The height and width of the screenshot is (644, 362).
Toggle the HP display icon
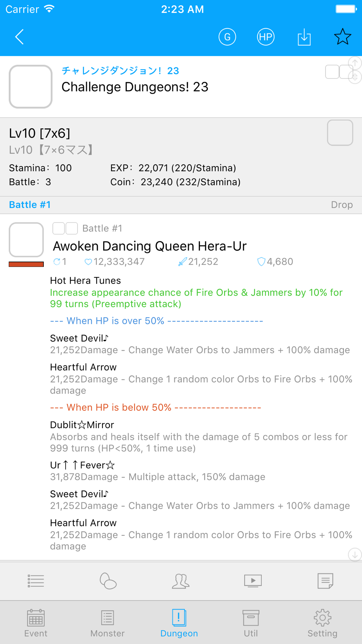[266, 37]
